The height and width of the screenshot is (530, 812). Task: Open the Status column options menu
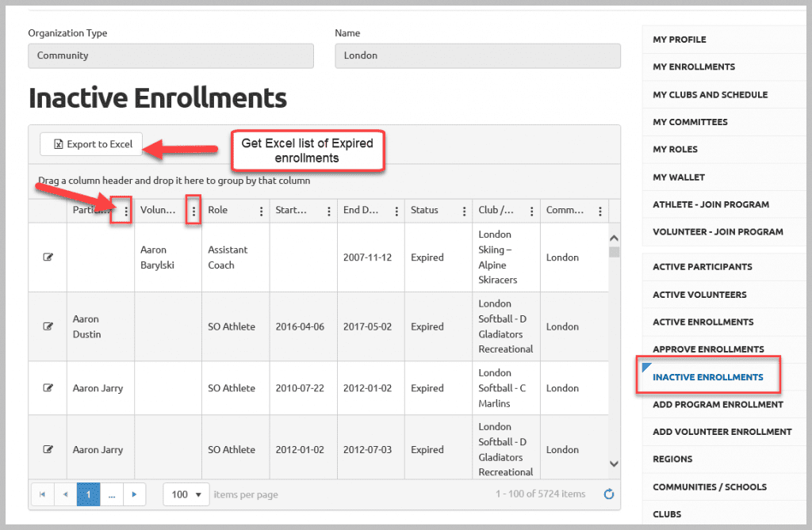tap(465, 212)
